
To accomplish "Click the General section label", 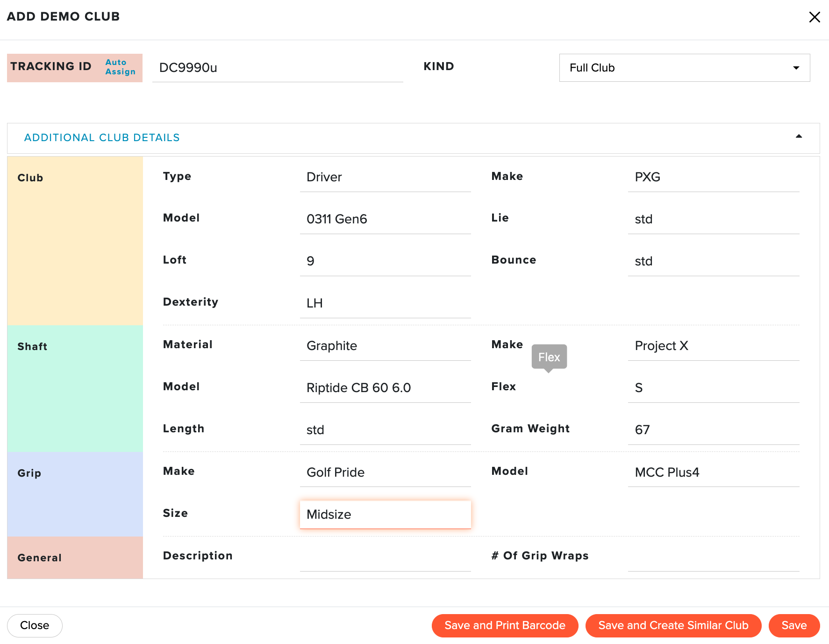I will click(x=40, y=558).
